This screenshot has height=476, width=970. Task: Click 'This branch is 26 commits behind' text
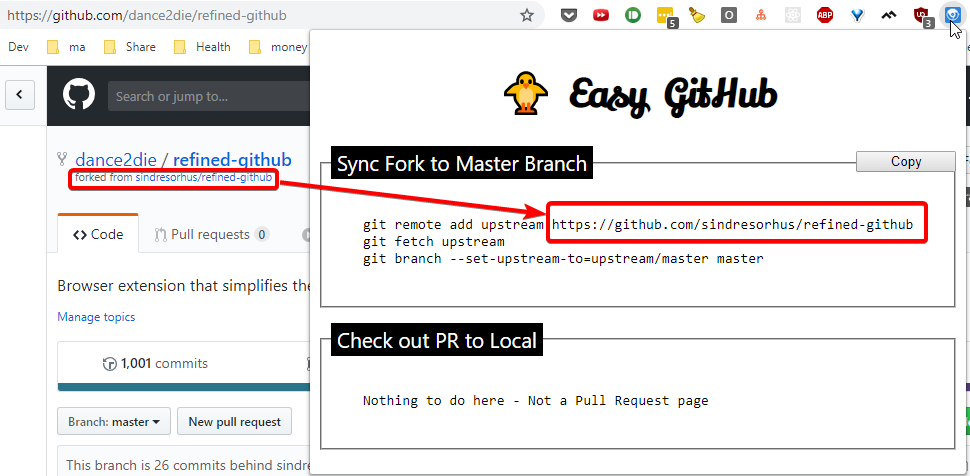pos(187,464)
